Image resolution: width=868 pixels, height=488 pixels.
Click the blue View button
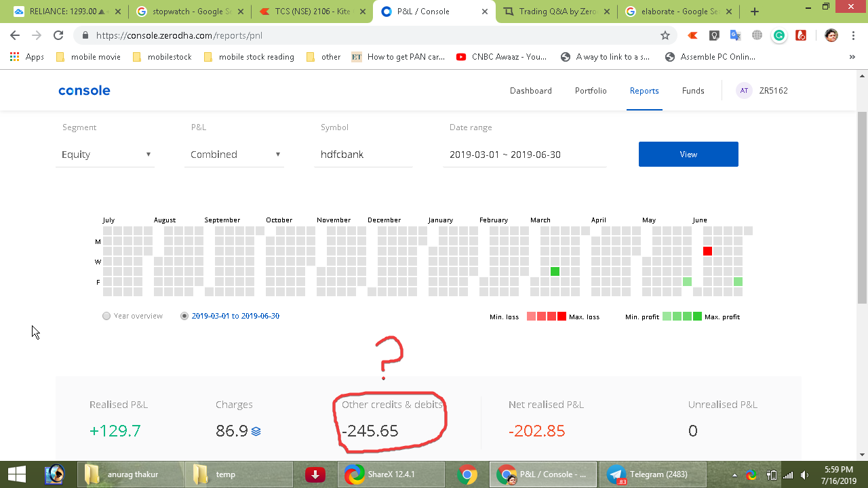[688, 154]
